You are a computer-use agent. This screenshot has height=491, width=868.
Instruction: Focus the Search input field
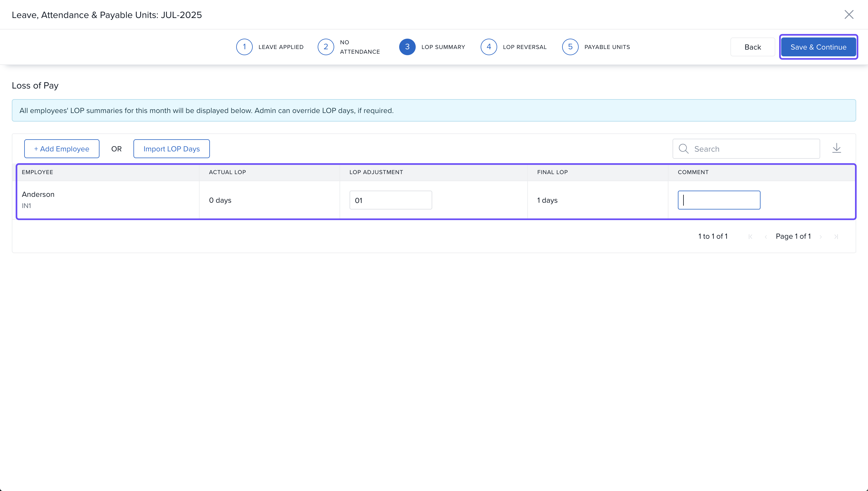[754, 149]
